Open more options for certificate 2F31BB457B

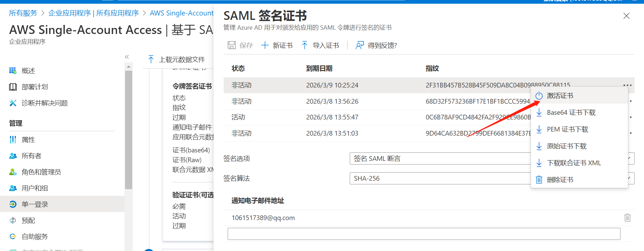click(627, 85)
